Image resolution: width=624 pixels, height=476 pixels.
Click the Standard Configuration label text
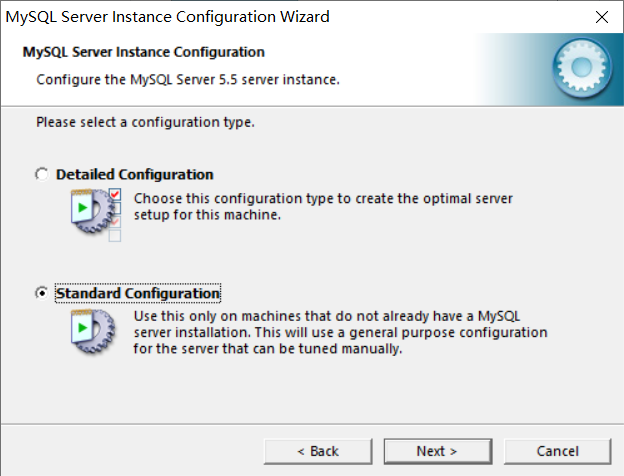coord(137,293)
